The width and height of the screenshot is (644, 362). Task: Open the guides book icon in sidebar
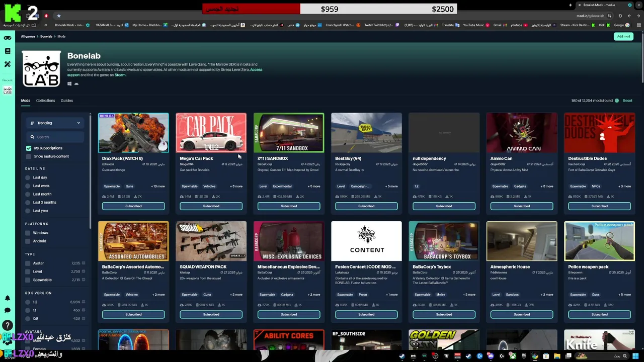pyautogui.click(x=8, y=51)
